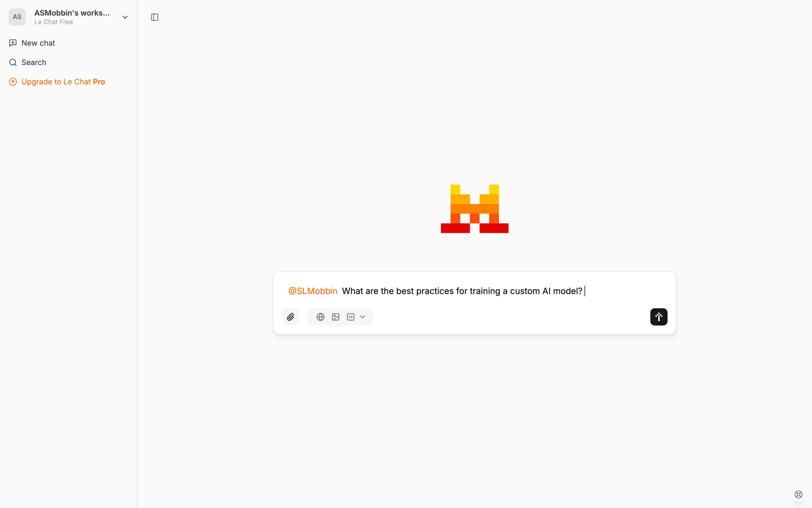Select the @SLMobbin agent mention
This screenshot has width=812, height=508.
coord(313,291)
